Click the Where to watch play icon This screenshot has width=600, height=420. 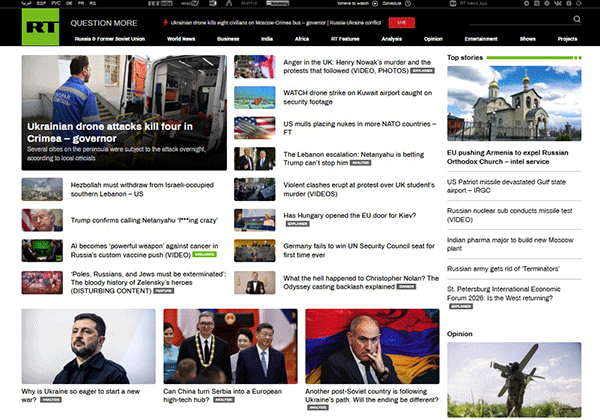[375, 3]
